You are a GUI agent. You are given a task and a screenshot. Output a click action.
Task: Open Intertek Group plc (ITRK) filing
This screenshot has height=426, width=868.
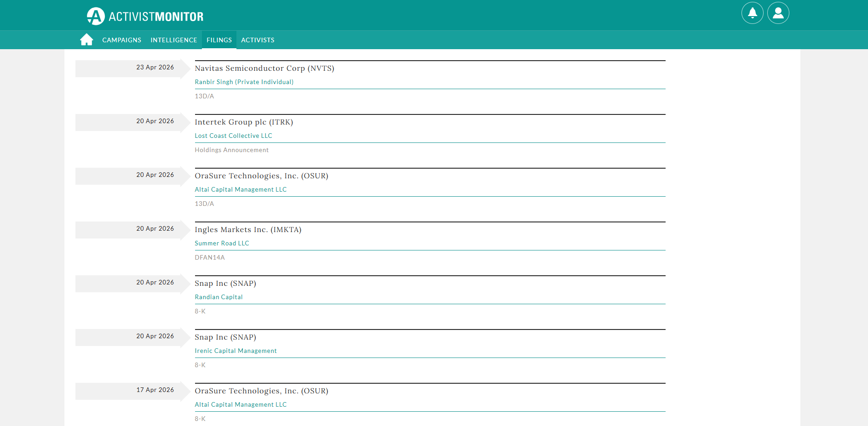point(244,122)
